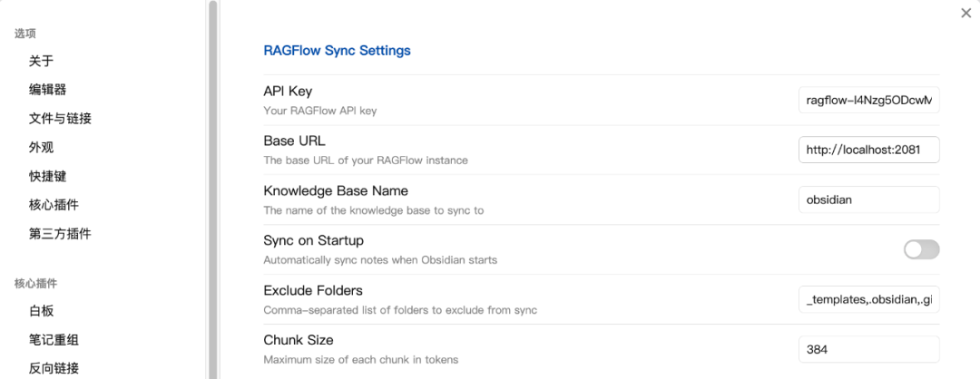
Task: Click the Exclude Folders input field
Action: [x=868, y=300]
